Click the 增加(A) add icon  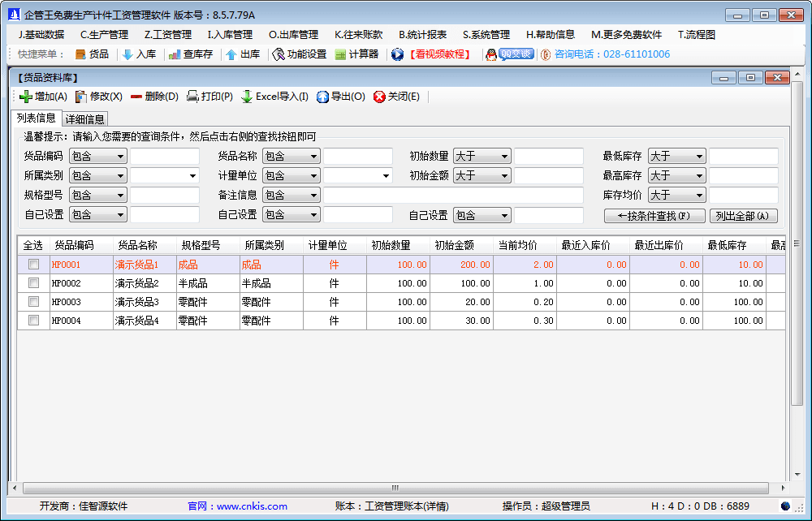(26, 97)
